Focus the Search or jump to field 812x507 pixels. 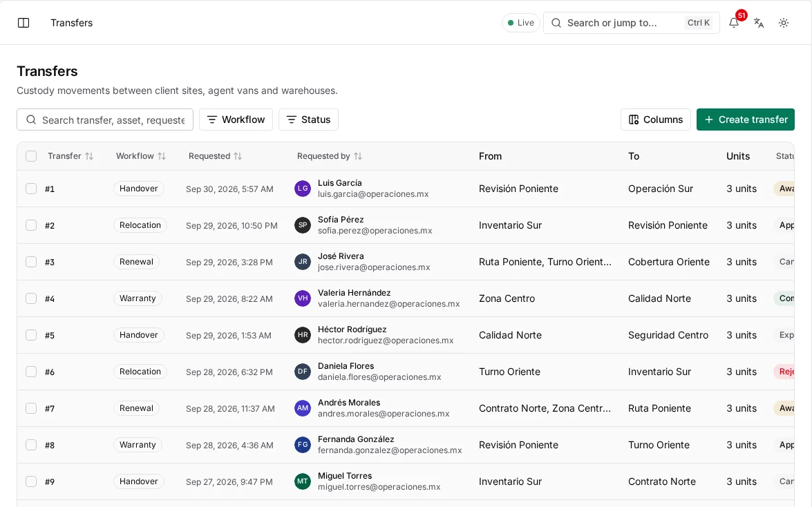coord(631,23)
